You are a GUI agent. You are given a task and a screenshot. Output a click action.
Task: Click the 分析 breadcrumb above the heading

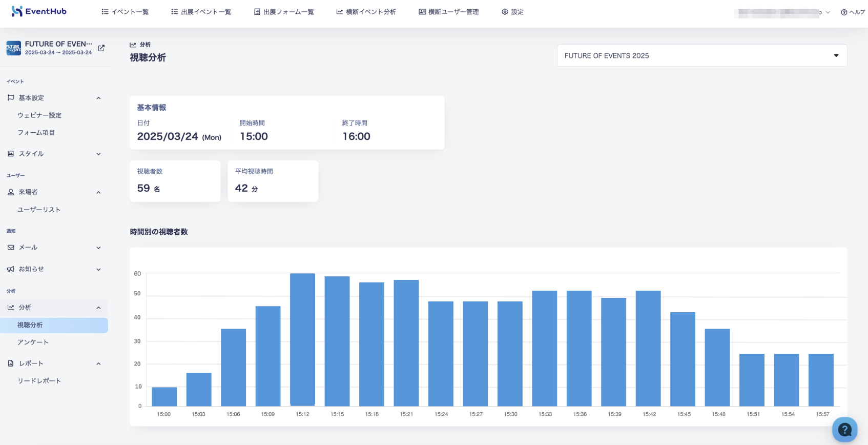[x=140, y=45]
